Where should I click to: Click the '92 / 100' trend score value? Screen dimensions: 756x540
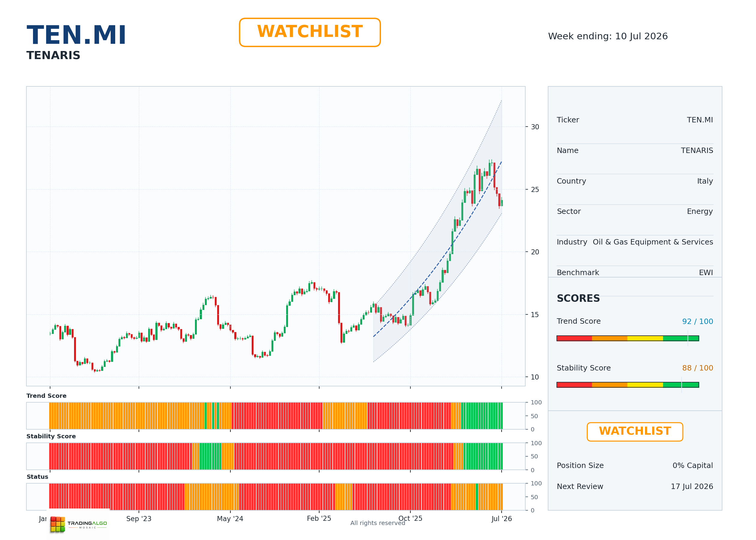[697, 322]
